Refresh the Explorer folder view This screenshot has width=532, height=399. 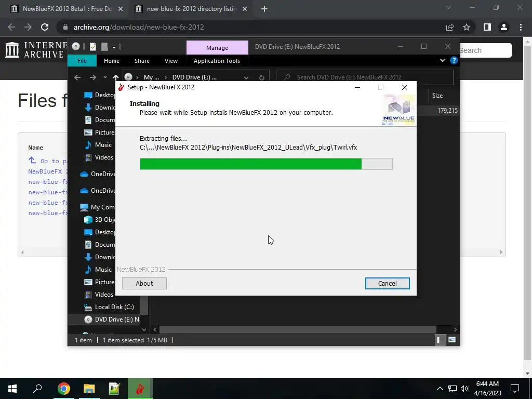[x=262, y=78]
